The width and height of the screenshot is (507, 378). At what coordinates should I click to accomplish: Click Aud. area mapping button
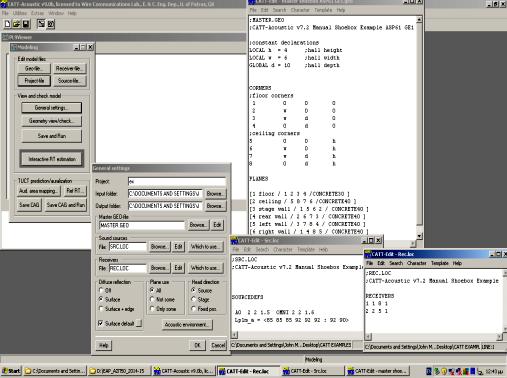pyautogui.click(x=39, y=191)
